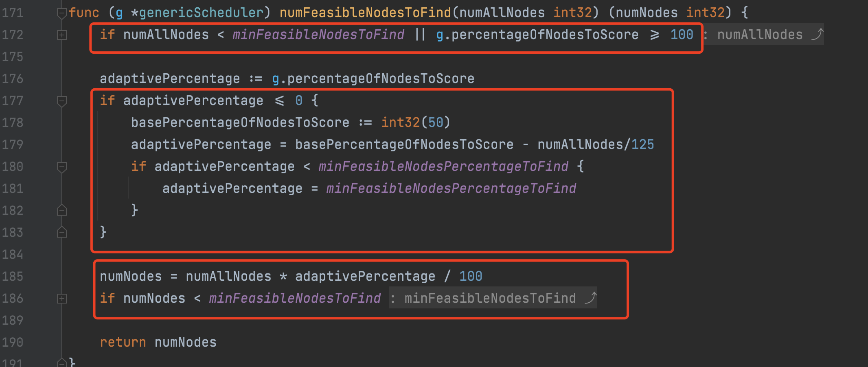This screenshot has height=367, width=868.
Task: Click the fold end marker on line 191
Action: [61, 362]
